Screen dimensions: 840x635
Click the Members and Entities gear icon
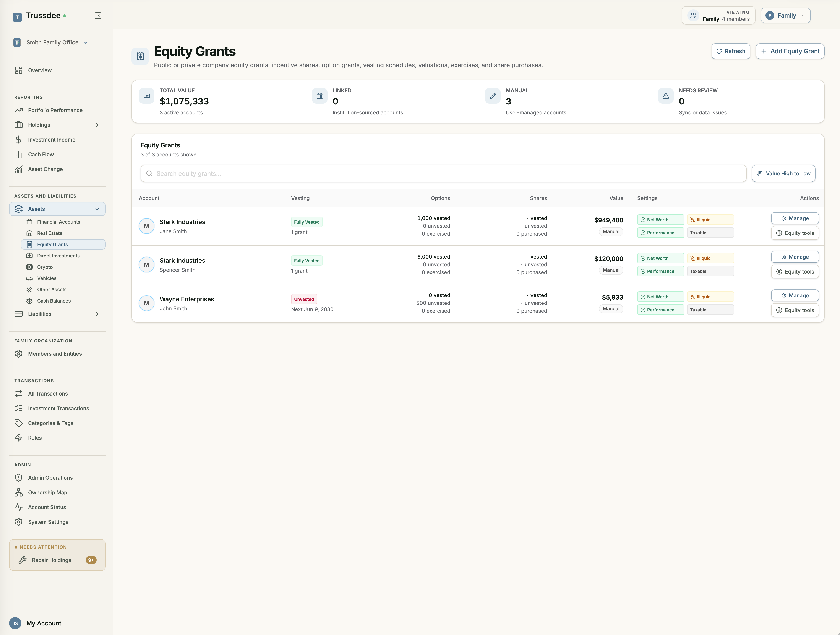point(19,354)
